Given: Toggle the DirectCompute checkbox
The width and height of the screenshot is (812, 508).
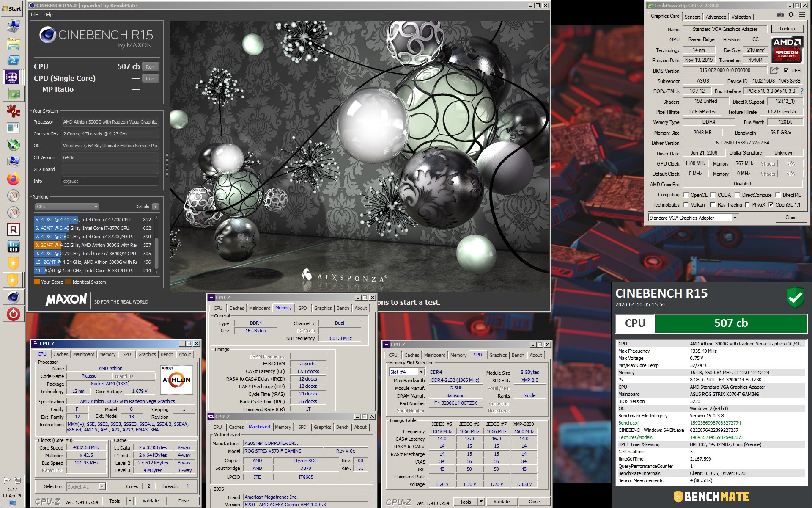Looking at the screenshot, I should pos(737,195).
